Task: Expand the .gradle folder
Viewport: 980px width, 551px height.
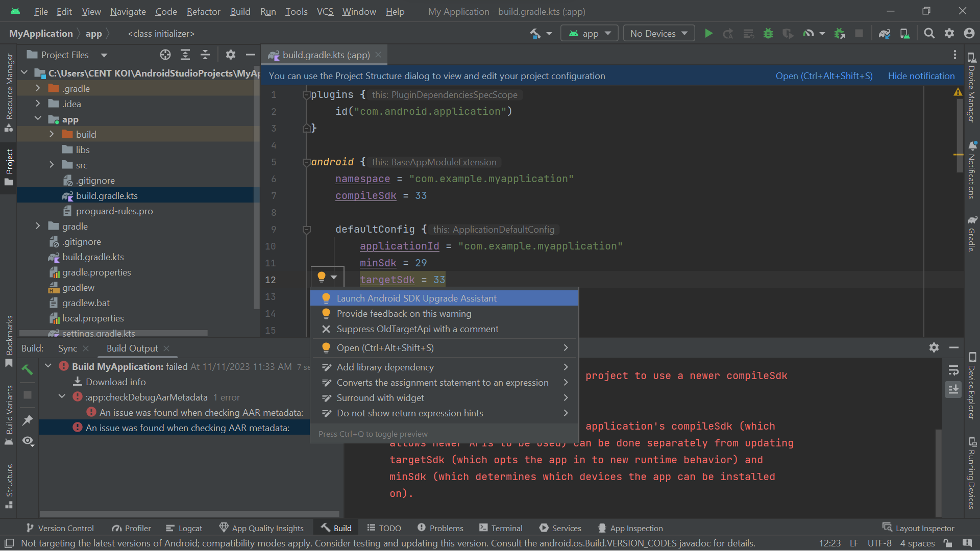Action: coord(38,88)
